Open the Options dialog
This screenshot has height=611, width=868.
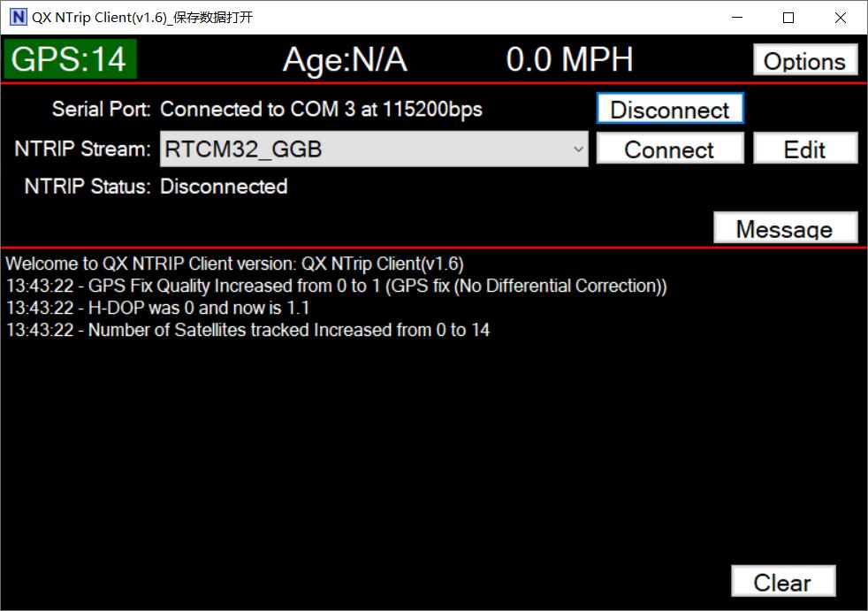[805, 60]
